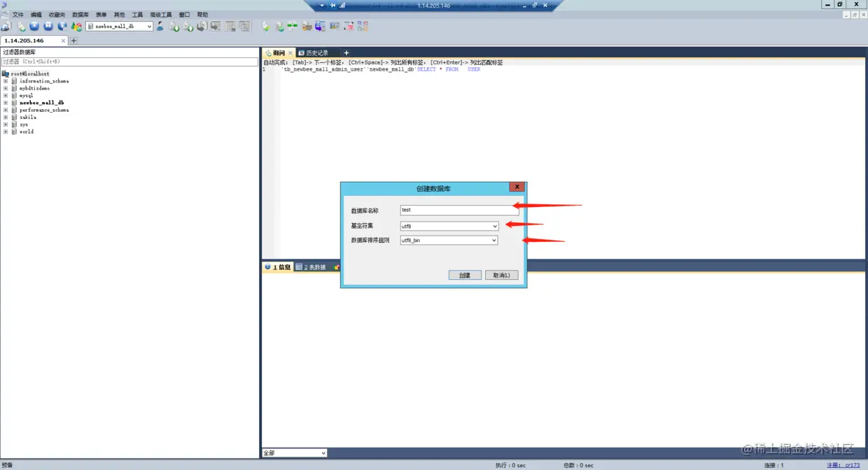Open the 收藏夹 menu
The image size is (868, 470).
57,15
